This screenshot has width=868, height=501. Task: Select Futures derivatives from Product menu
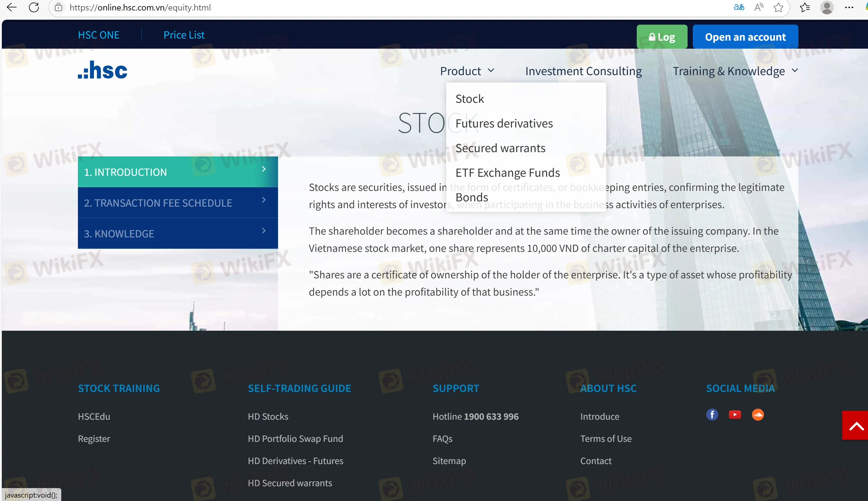[x=504, y=123]
